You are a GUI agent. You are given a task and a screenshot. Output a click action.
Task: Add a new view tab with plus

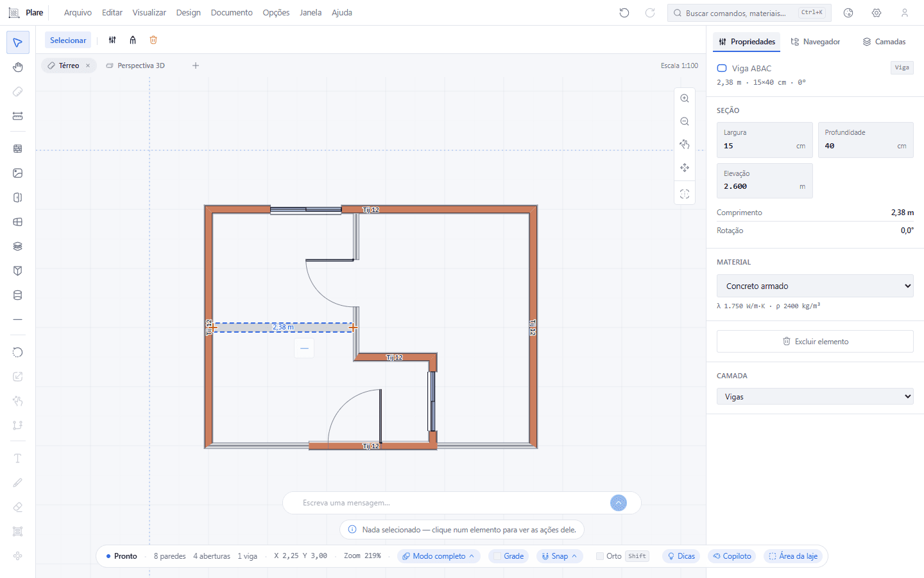click(x=196, y=66)
